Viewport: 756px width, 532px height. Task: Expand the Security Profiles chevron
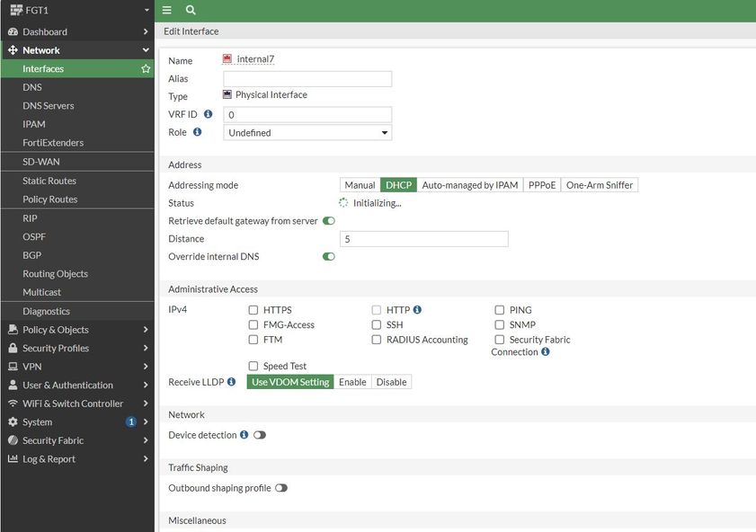point(146,348)
